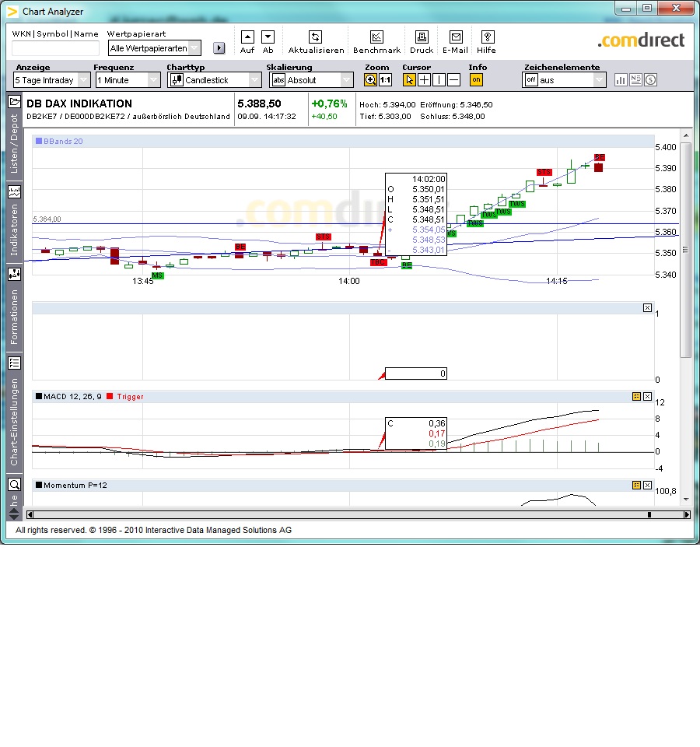The height and width of the screenshot is (747, 700).
Task: Select the arrow pointer cursor
Action: (x=408, y=80)
